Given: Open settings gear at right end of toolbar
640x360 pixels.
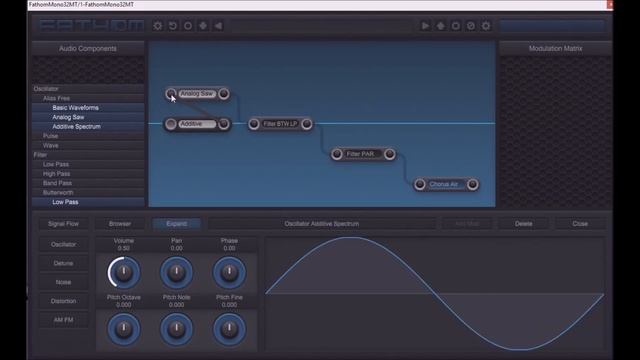Looking at the screenshot, I should click(x=486, y=26).
